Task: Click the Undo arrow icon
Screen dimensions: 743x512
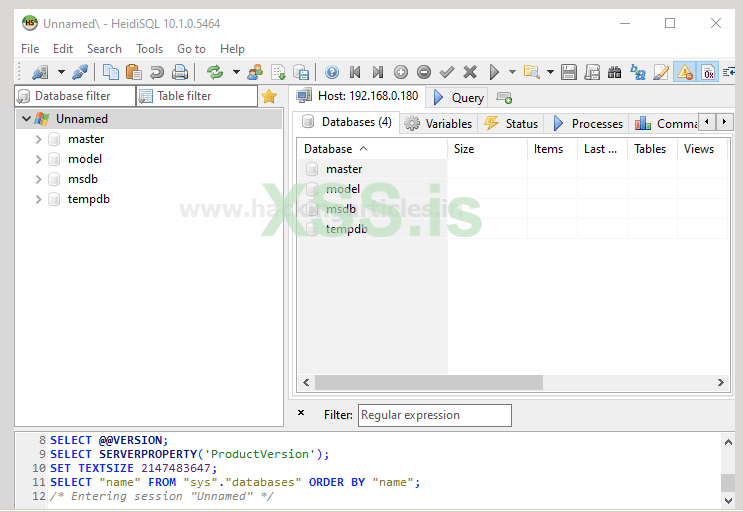Action: point(157,72)
